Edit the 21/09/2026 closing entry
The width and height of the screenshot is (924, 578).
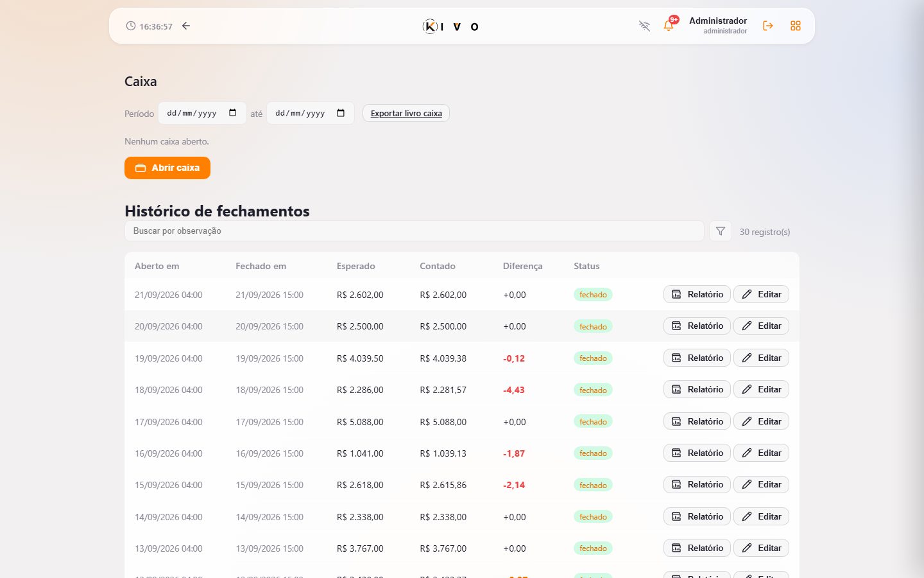point(761,294)
